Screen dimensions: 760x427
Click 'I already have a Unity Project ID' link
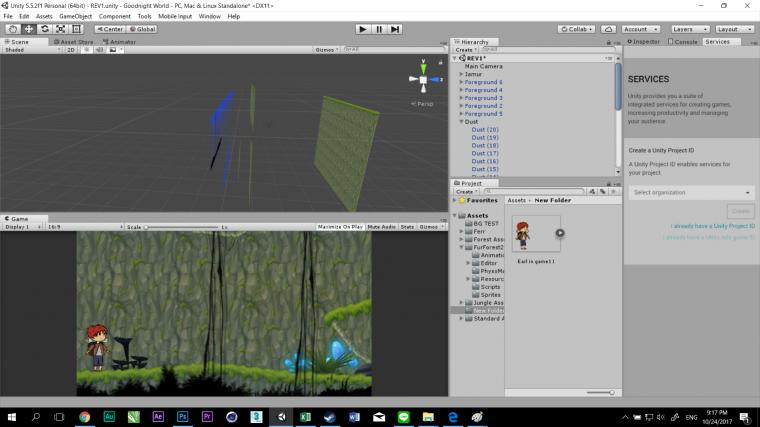(713, 226)
